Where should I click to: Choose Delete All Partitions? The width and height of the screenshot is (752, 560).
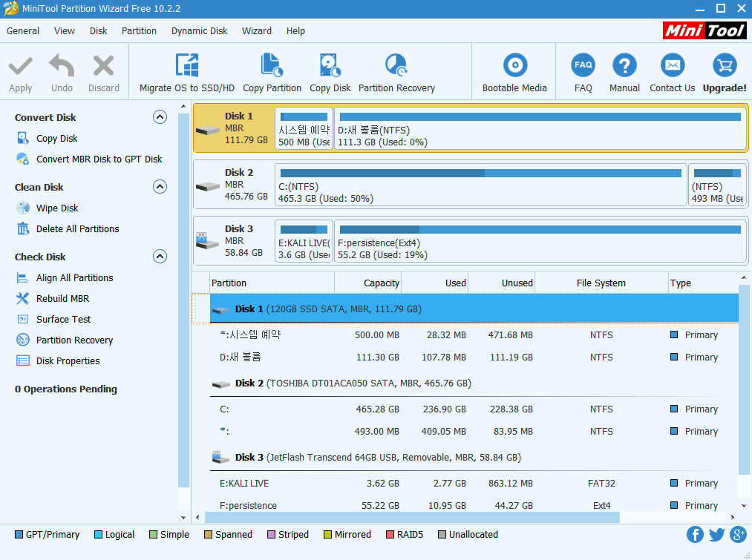coord(77,229)
